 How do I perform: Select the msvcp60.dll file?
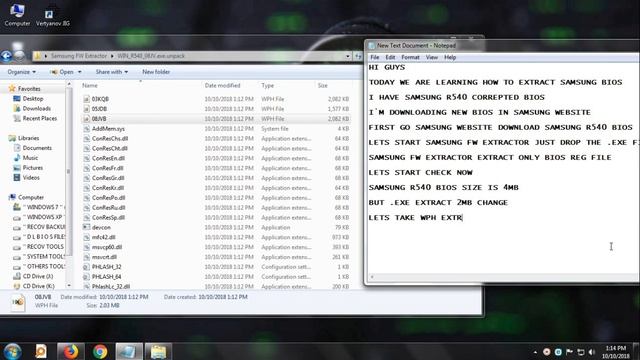107,247
